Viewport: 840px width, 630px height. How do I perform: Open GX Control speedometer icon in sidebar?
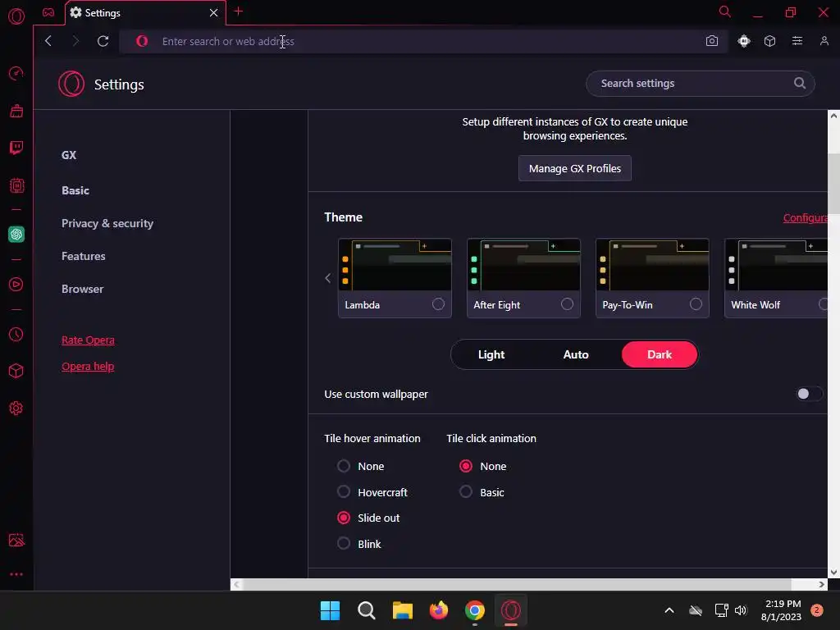pyautogui.click(x=16, y=73)
